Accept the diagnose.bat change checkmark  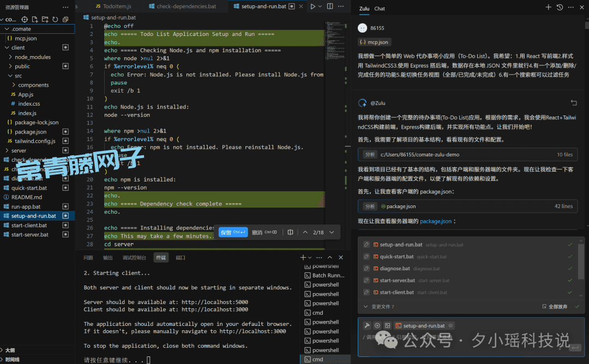point(570,268)
